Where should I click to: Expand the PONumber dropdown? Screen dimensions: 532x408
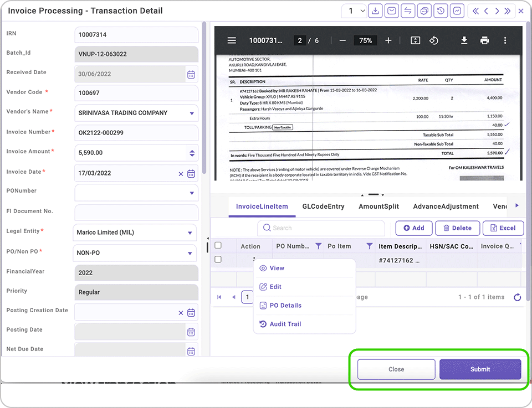[x=192, y=193]
